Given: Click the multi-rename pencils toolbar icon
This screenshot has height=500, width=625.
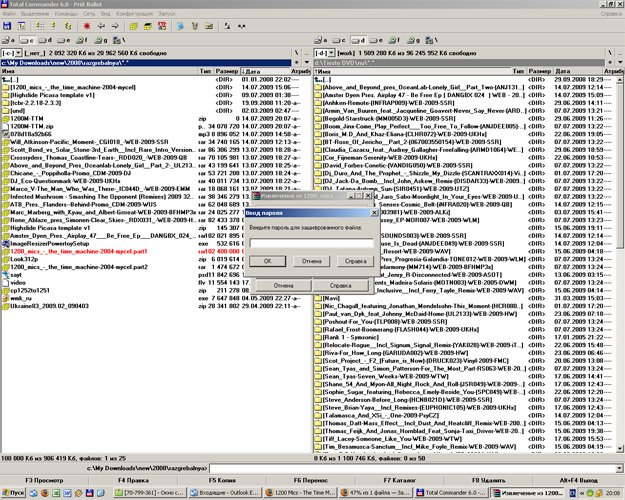Looking at the screenshot, I should (195, 26).
